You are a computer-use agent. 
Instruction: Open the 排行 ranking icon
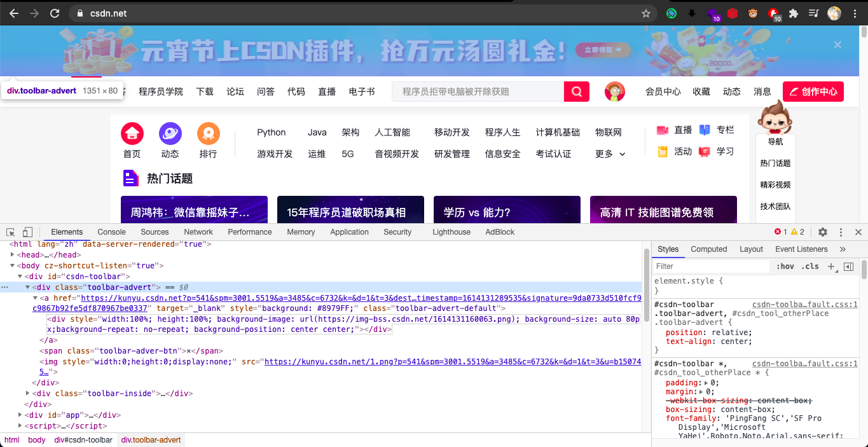209,134
